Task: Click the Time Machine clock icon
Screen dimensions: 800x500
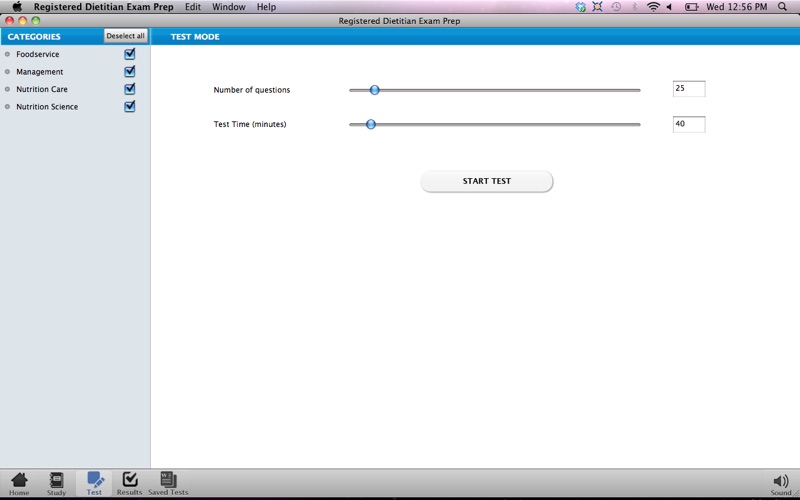Action: point(616,7)
